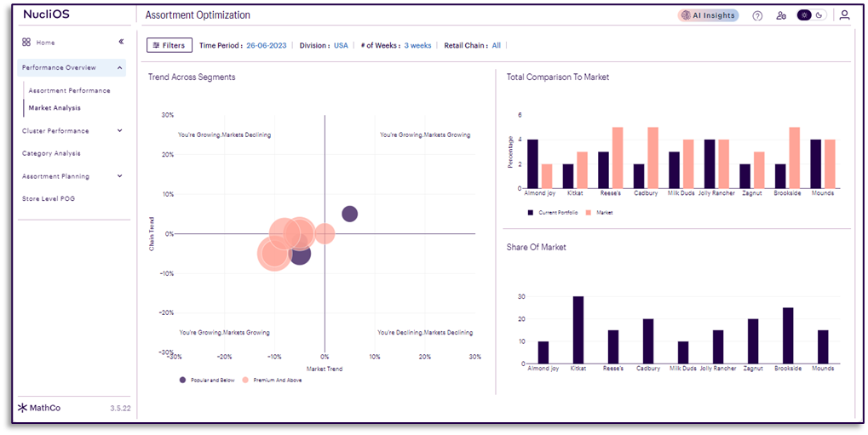This screenshot has width=868, height=435.
Task: Click the 3 weeks filter value
Action: (417, 45)
